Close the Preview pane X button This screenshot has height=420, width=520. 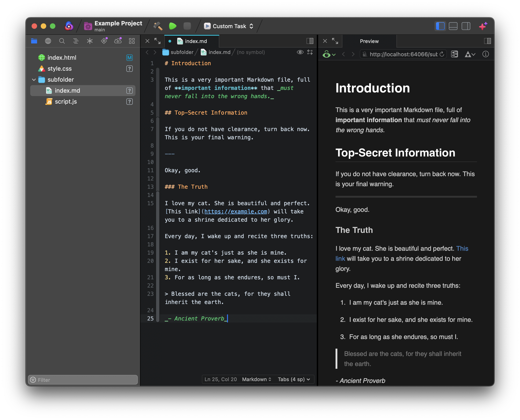(325, 41)
